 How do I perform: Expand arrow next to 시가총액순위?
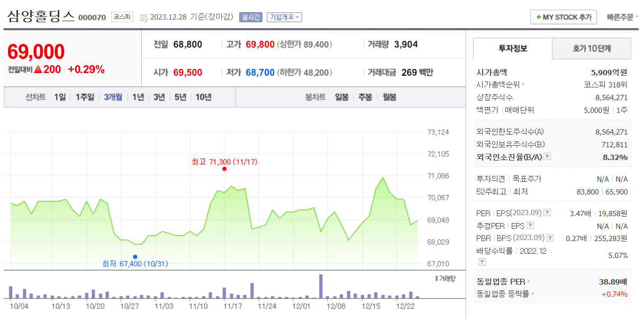click(523, 84)
